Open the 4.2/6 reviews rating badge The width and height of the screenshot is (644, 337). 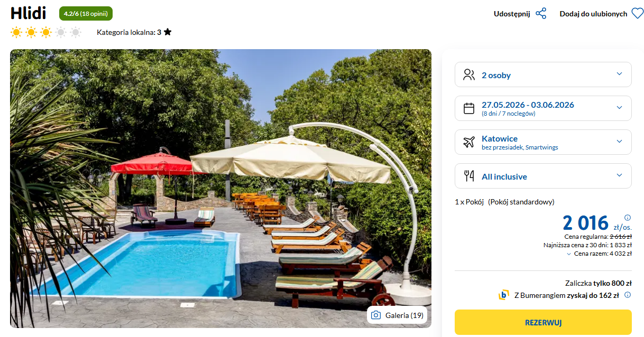point(86,14)
